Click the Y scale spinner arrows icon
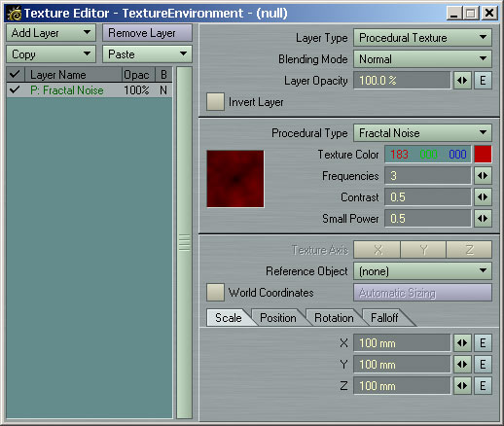 tap(462, 365)
